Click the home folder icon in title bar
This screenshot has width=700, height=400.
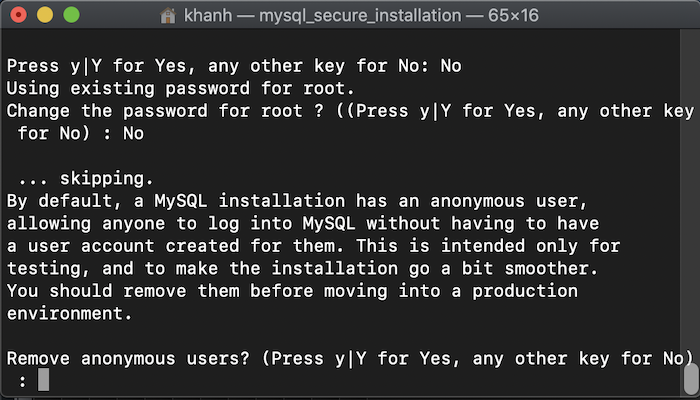tap(168, 16)
